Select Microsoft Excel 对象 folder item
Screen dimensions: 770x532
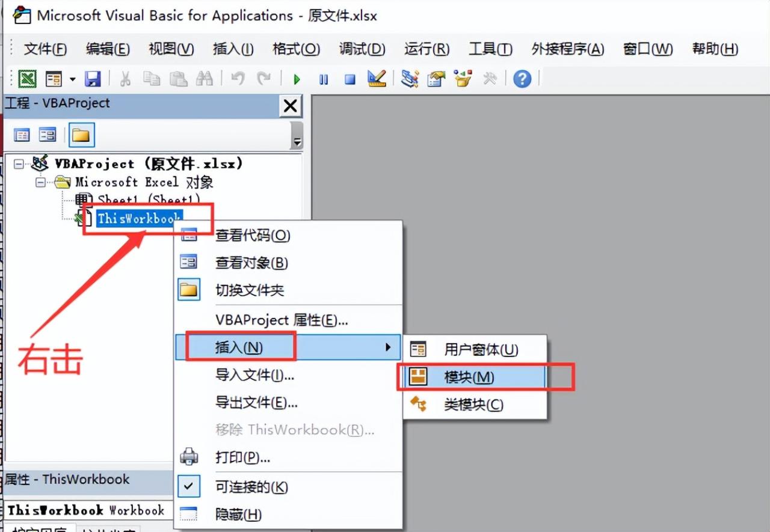[144, 182]
